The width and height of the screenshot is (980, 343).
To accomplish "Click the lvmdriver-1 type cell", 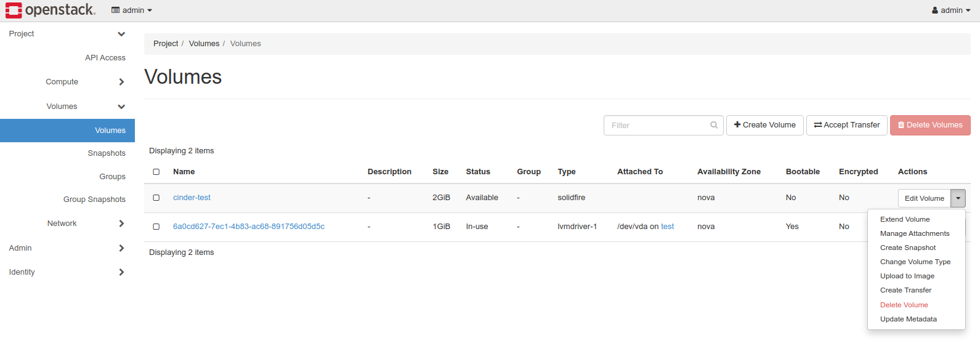I will click(577, 227).
